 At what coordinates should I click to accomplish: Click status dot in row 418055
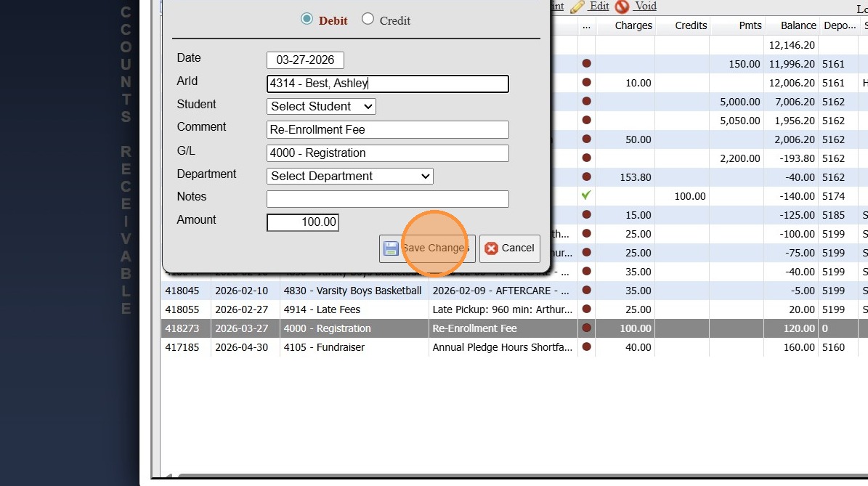click(x=587, y=309)
